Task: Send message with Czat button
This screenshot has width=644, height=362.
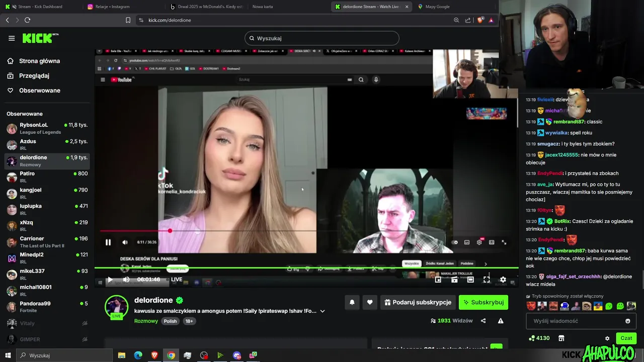Action: pyautogui.click(x=626, y=338)
